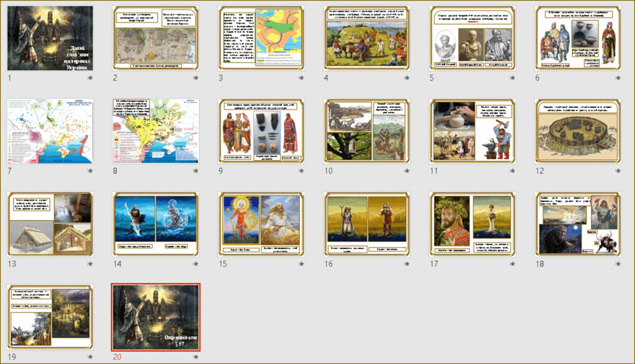Click the transition star icon under slide 6
Screen dimensions: 635x364
(618, 78)
